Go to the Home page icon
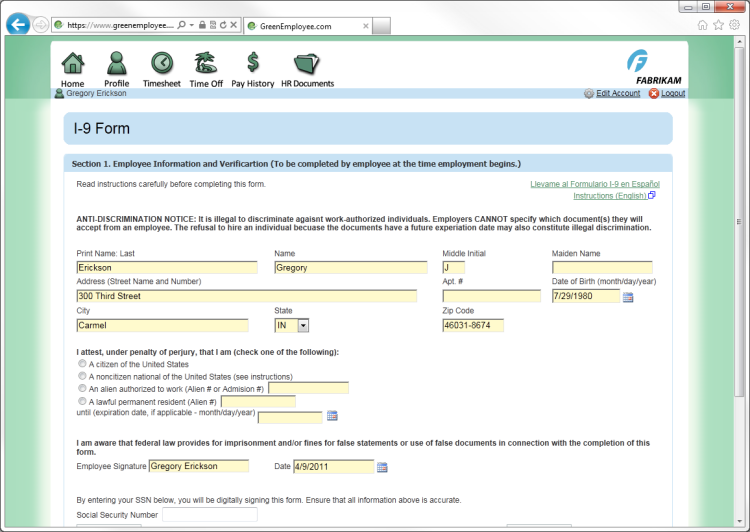Screen dimensions: 750x532 [x=73, y=64]
